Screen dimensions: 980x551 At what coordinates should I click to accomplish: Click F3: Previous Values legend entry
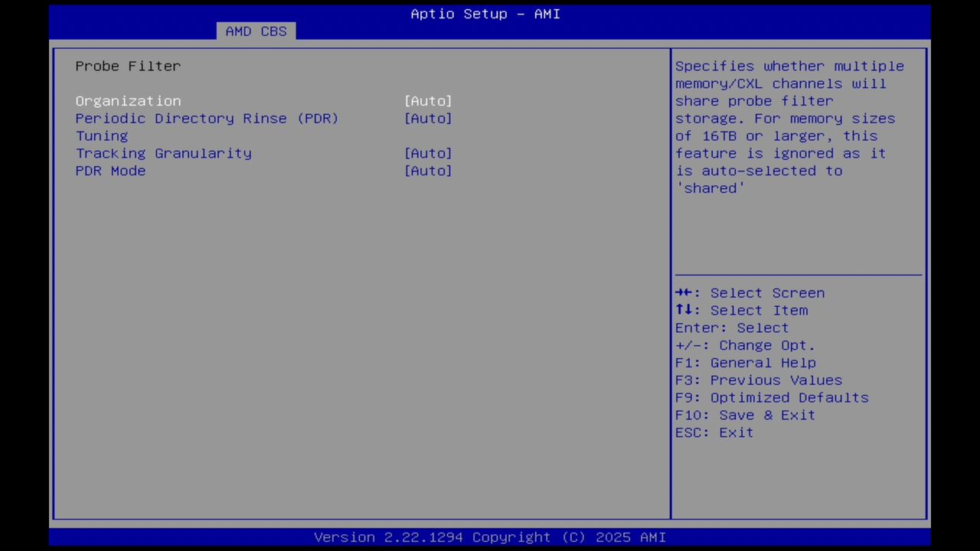[758, 380]
